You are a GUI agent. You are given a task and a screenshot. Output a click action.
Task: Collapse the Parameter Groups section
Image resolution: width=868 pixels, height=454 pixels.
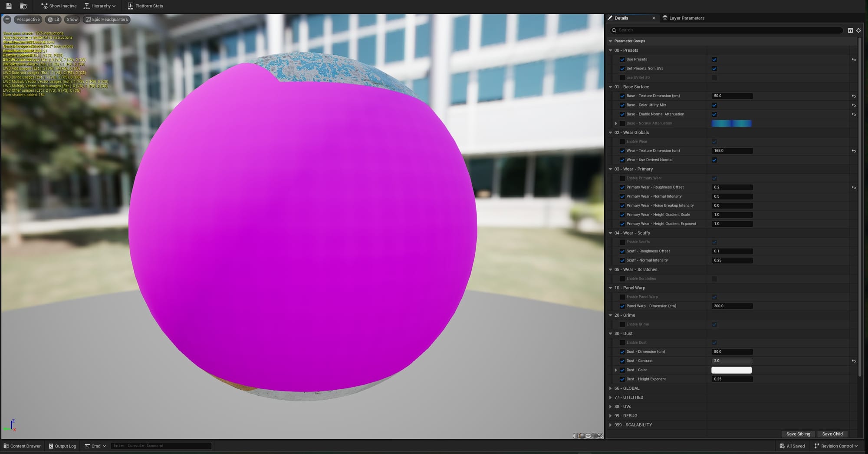(x=610, y=41)
